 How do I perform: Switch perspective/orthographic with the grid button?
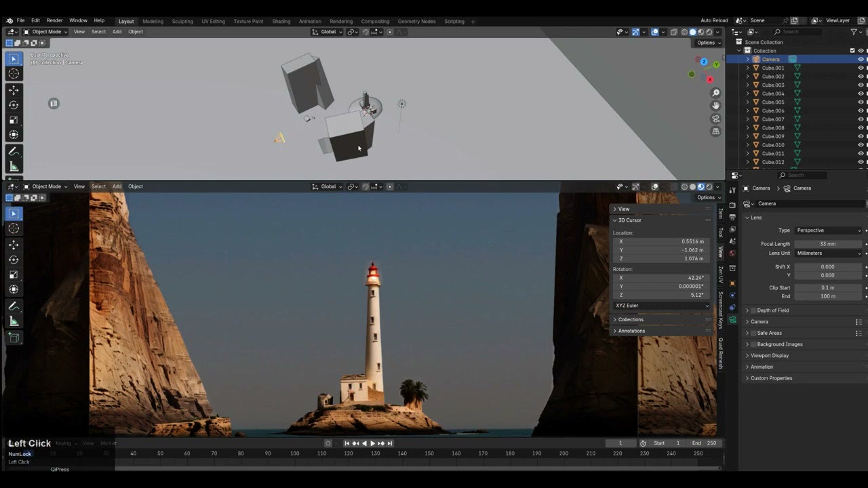tap(715, 131)
